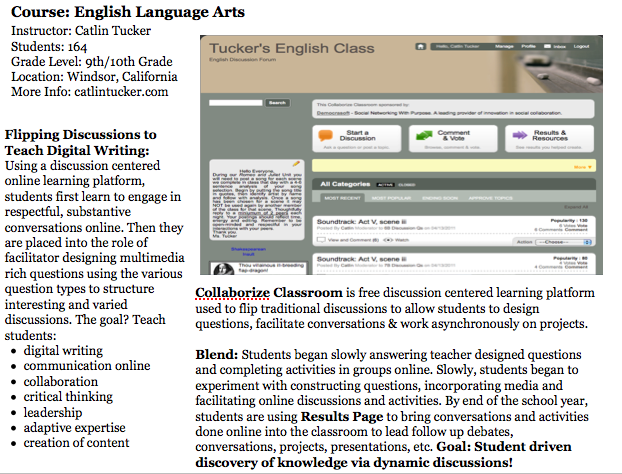The height and width of the screenshot is (474, 622).
Task: Click the "Instructor: Catlin Tucker" line
Action: coord(81,31)
